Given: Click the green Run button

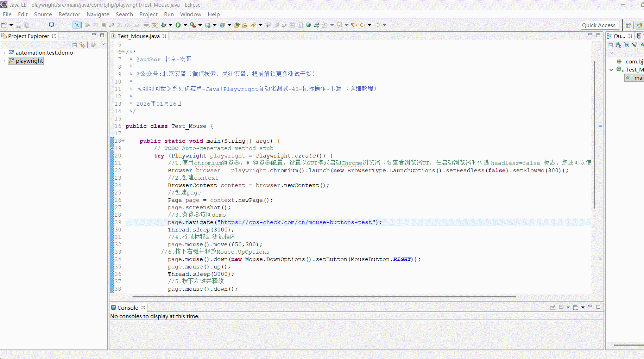Looking at the screenshot, I should [x=178, y=25].
